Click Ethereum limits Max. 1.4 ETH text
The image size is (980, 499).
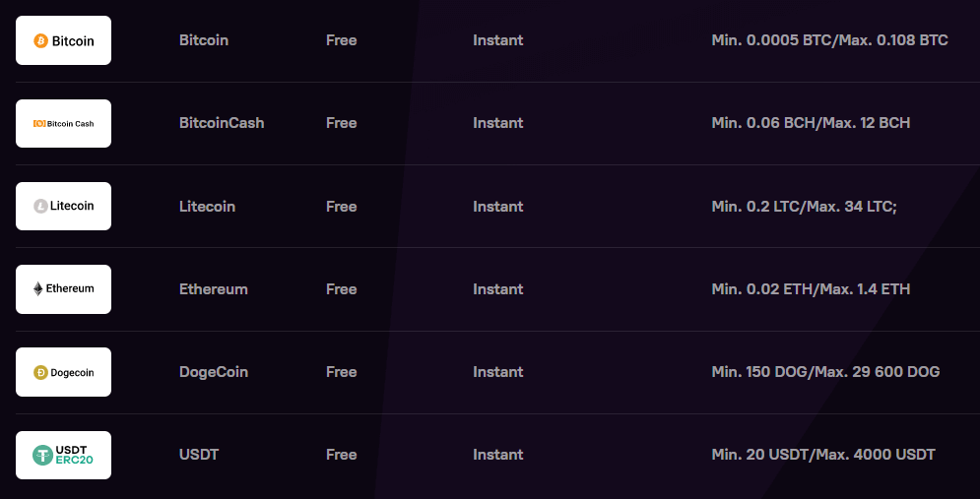coord(865,289)
